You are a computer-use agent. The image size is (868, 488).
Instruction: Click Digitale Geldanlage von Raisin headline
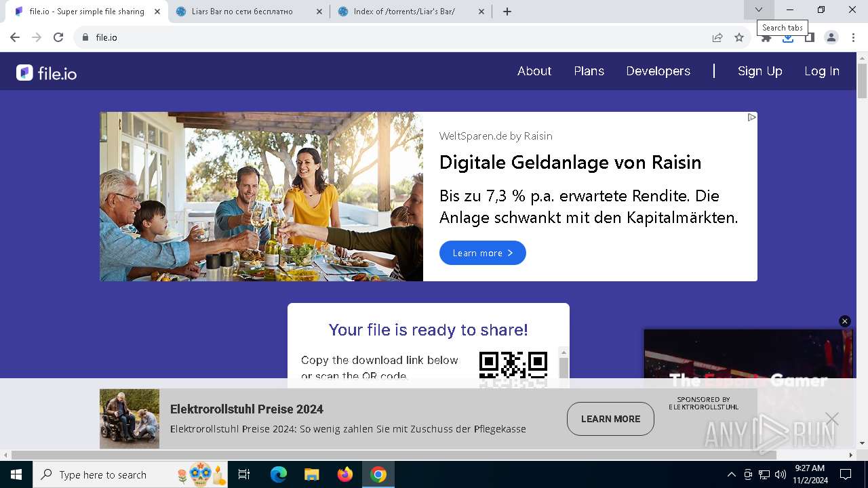point(570,163)
